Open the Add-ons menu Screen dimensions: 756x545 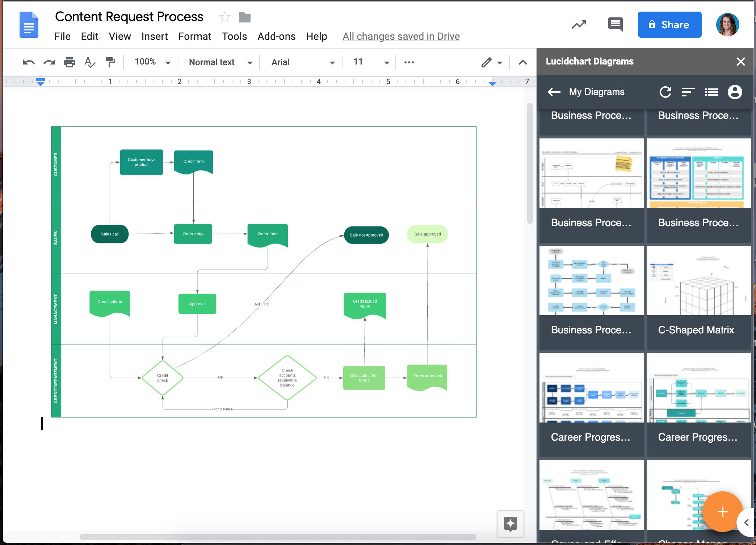click(x=277, y=36)
